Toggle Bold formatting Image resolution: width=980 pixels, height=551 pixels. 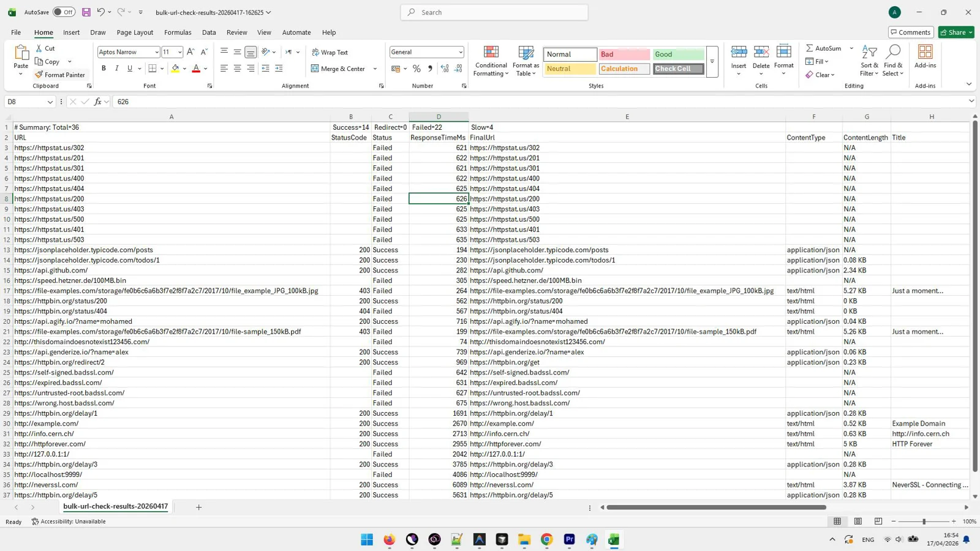pos(104,69)
